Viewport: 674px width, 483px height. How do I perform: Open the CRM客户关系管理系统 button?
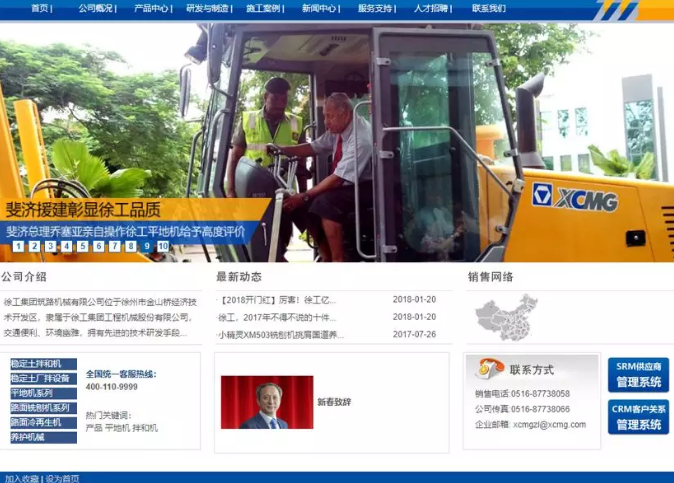coord(638,417)
